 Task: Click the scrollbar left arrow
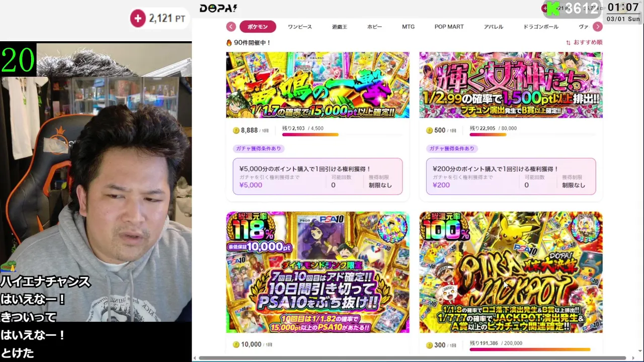pyautogui.click(x=195, y=358)
